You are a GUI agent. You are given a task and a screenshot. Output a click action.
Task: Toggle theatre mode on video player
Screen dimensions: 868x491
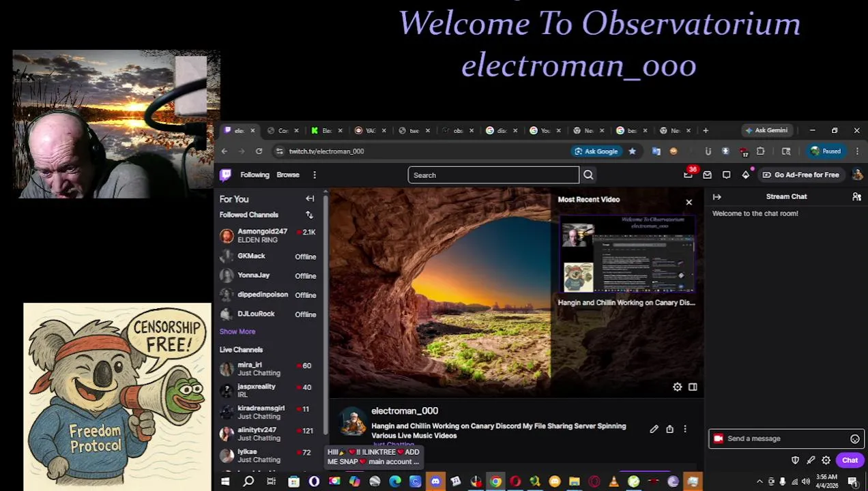point(693,387)
